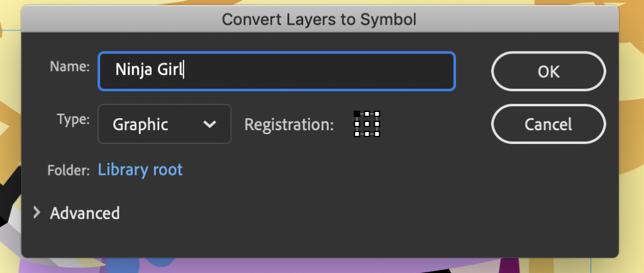Viewport: 644px width, 273px height.
Task: Click the Folder label
Action: pos(69,170)
